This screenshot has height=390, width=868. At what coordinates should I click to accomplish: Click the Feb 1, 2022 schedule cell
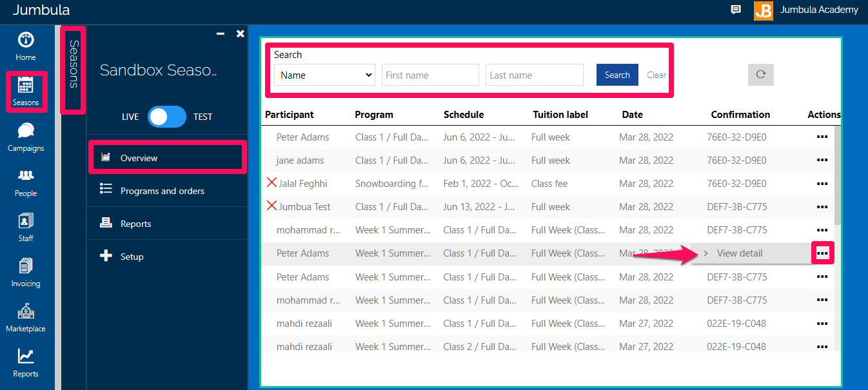click(481, 184)
